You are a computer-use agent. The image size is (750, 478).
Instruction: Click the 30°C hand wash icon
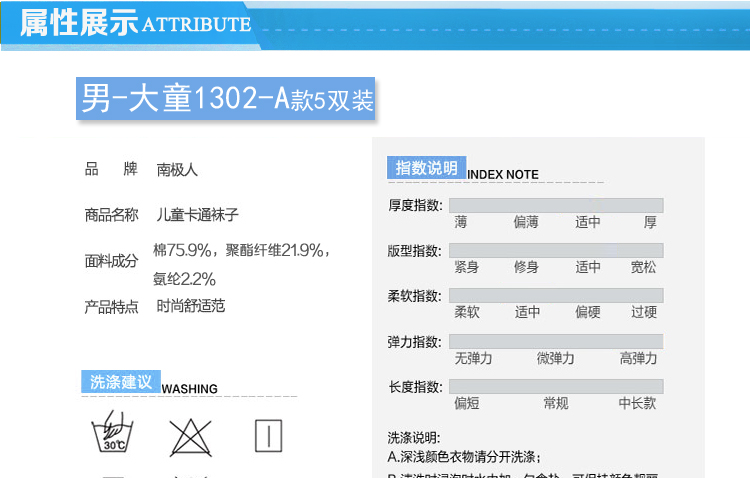[x=112, y=431]
